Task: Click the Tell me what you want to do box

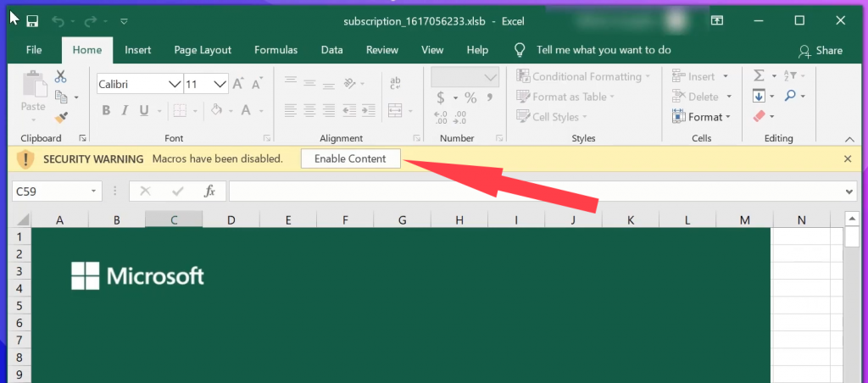Action: click(604, 50)
